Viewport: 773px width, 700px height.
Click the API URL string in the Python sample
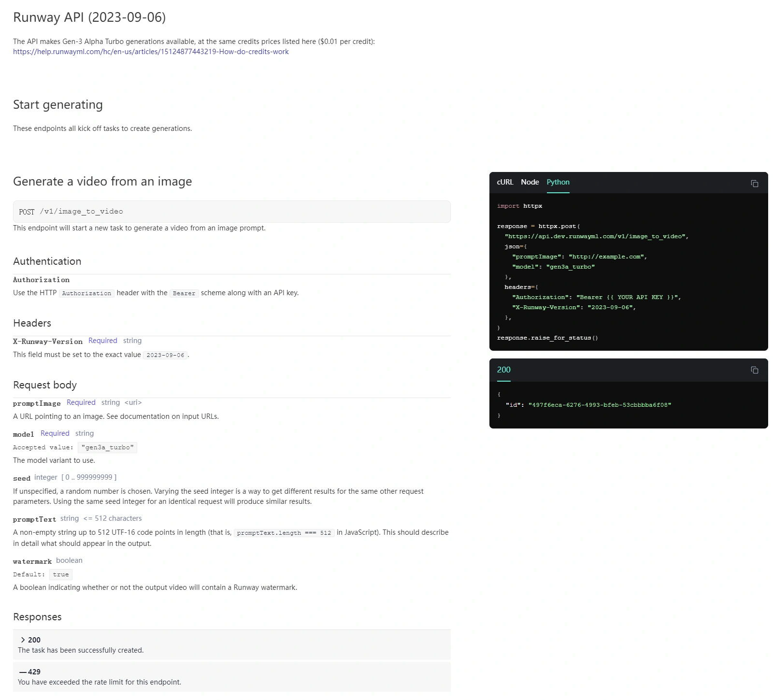595,236
